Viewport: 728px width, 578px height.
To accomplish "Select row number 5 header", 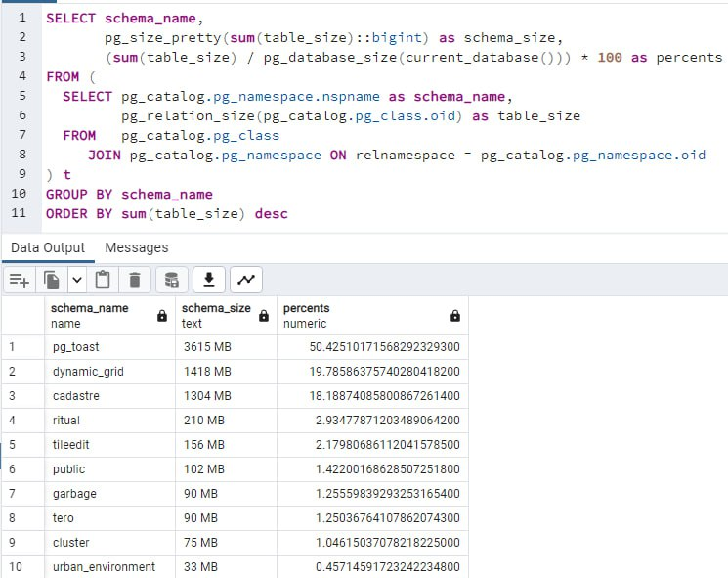I will click(x=14, y=445).
